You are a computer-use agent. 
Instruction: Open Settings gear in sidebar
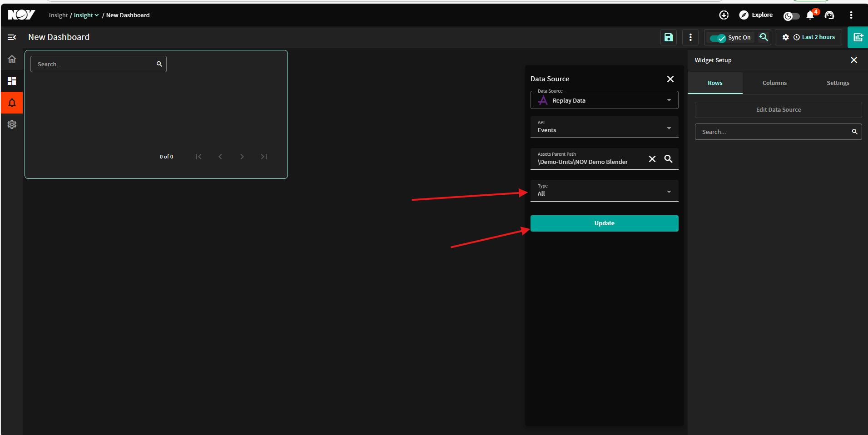click(12, 124)
